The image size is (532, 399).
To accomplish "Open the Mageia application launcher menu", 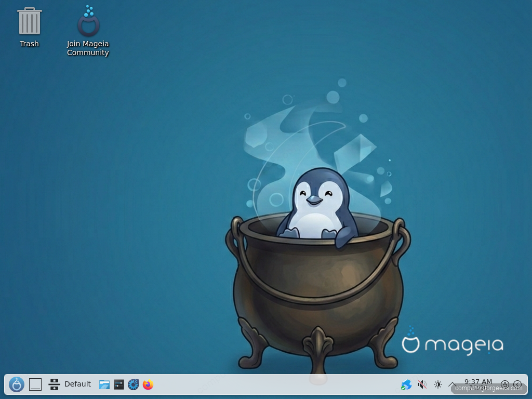I will (x=16, y=384).
